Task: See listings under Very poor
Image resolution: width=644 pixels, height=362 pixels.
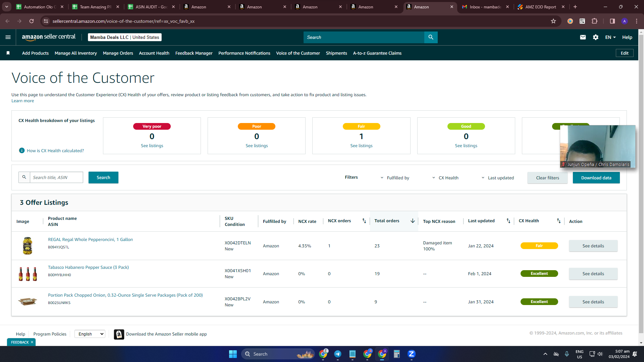Action: [x=152, y=145]
